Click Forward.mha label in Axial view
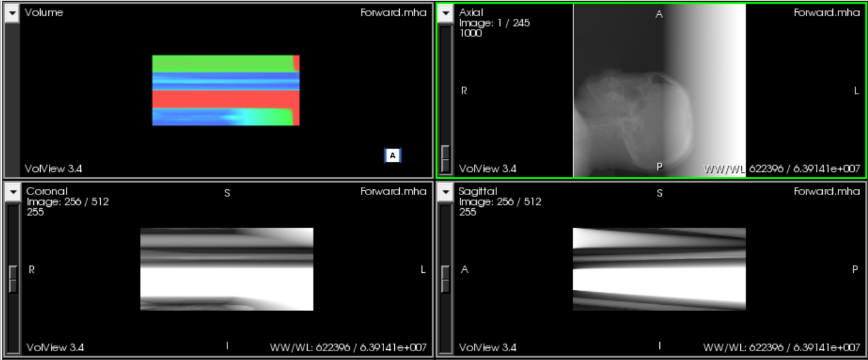 click(x=827, y=13)
